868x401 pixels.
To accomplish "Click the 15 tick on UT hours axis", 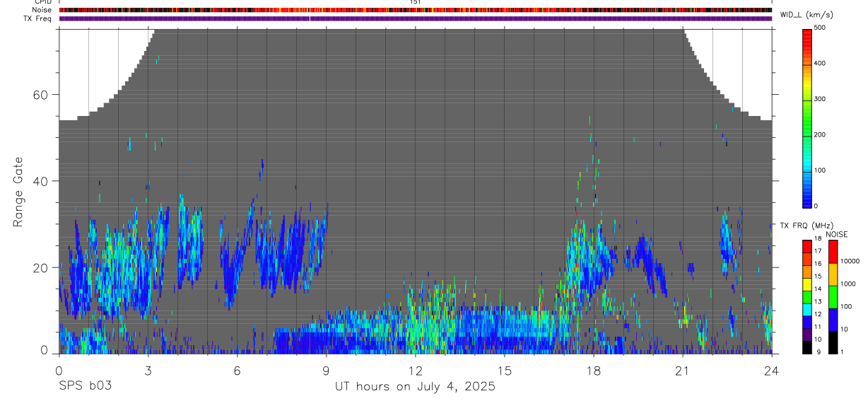I will (505, 370).
